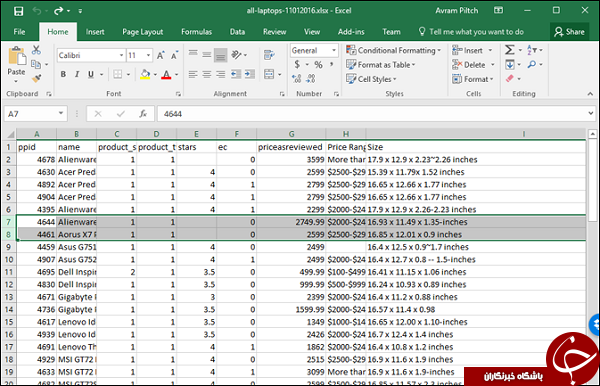
Task: Open the font size 11 dropdown
Action: coord(148,55)
